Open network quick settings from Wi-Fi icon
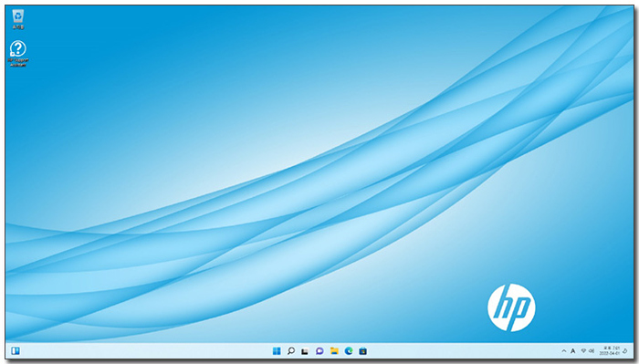This screenshot has width=639, height=364. [583, 350]
